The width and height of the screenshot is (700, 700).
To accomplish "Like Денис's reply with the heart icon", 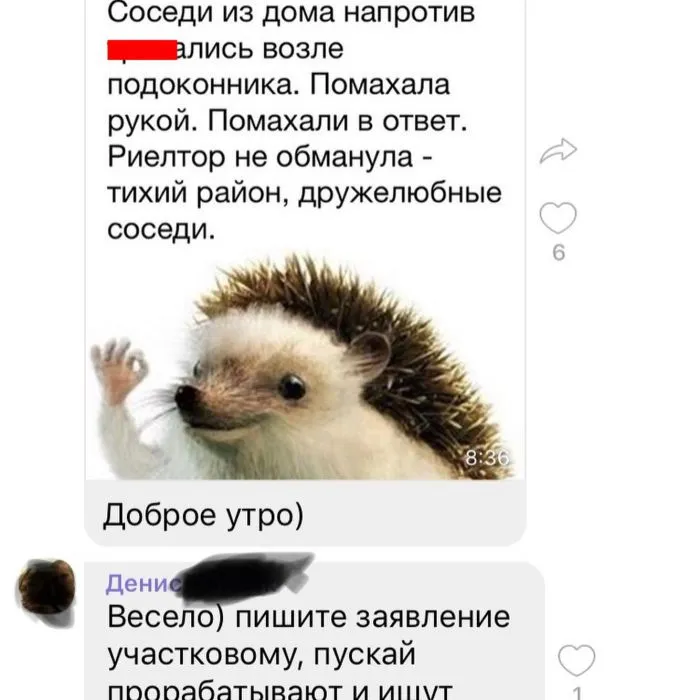I will (x=577, y=660).
